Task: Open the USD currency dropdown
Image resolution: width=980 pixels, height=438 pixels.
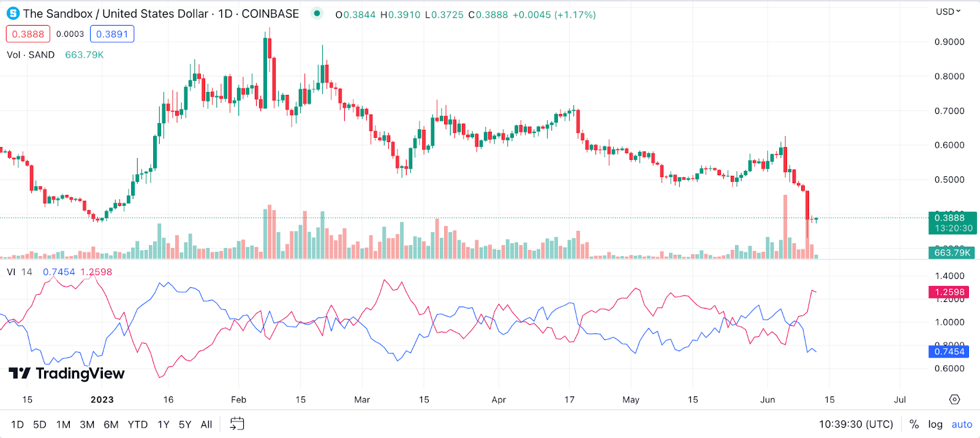Action: coord(948,12)
